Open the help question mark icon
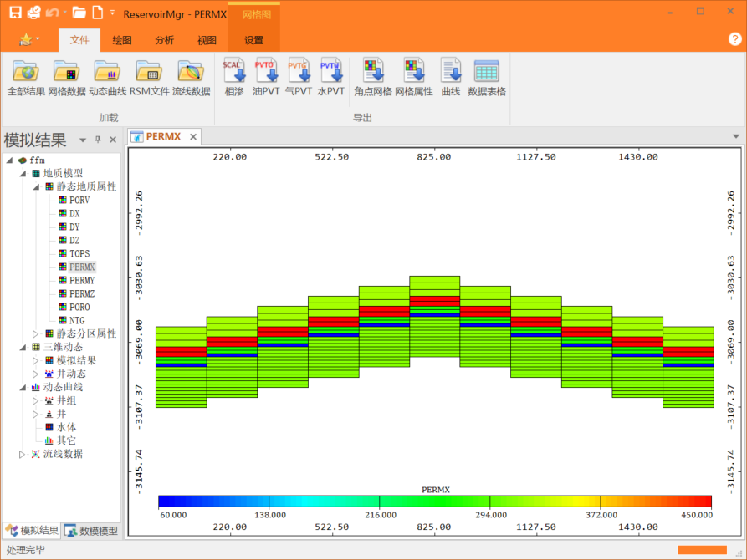747x560 pixels. tap(734, 39)
